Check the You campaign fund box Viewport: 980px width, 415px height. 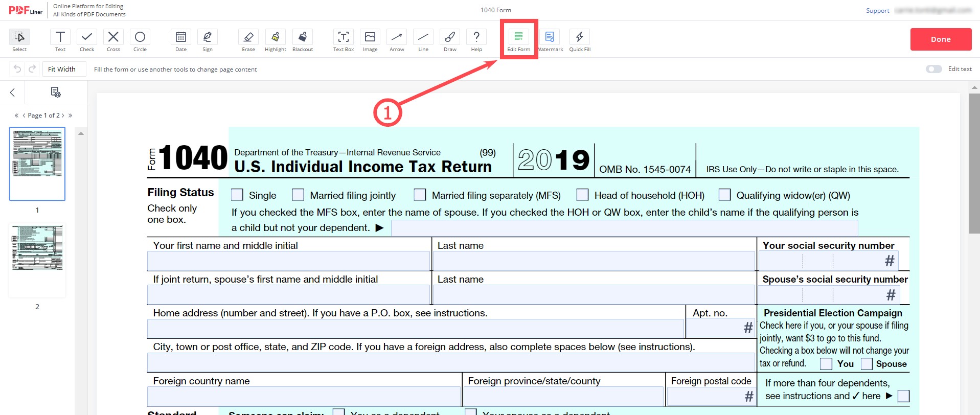coord(826,363)
